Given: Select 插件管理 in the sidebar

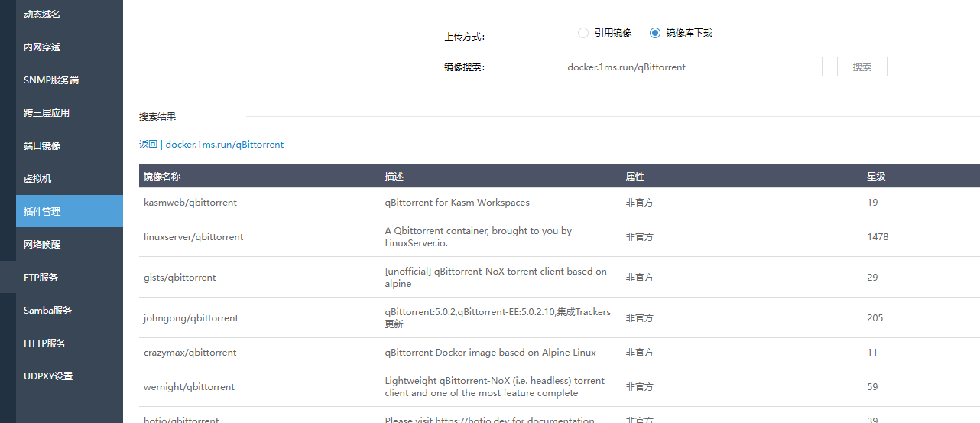Looking at the screenshot, I should point(69,212).
